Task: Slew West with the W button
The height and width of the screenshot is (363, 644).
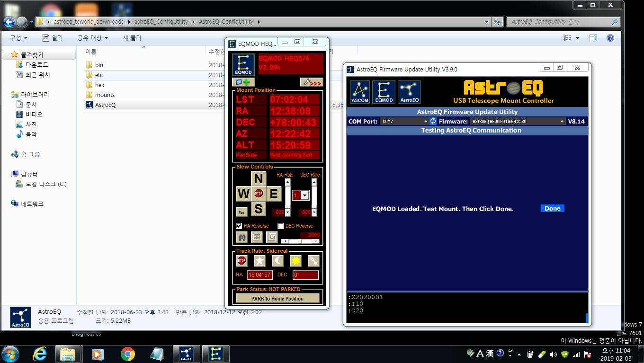Action: coord(243,193)
